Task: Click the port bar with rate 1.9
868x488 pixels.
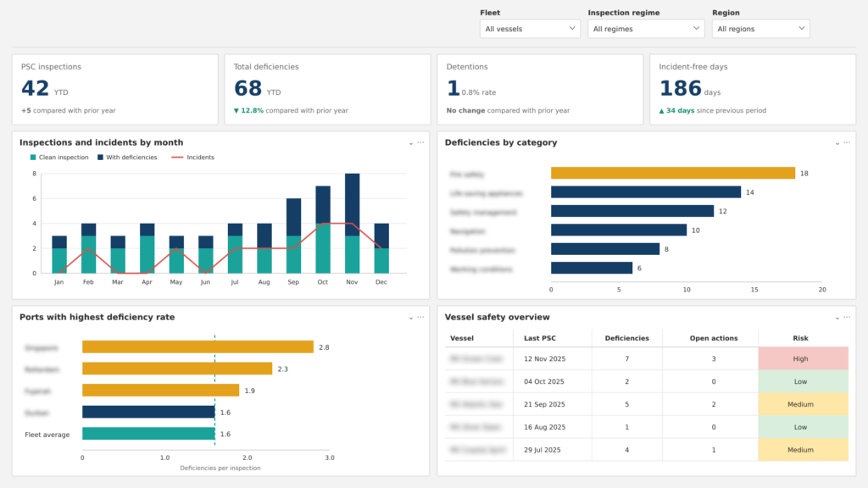Action: [160, 390]
